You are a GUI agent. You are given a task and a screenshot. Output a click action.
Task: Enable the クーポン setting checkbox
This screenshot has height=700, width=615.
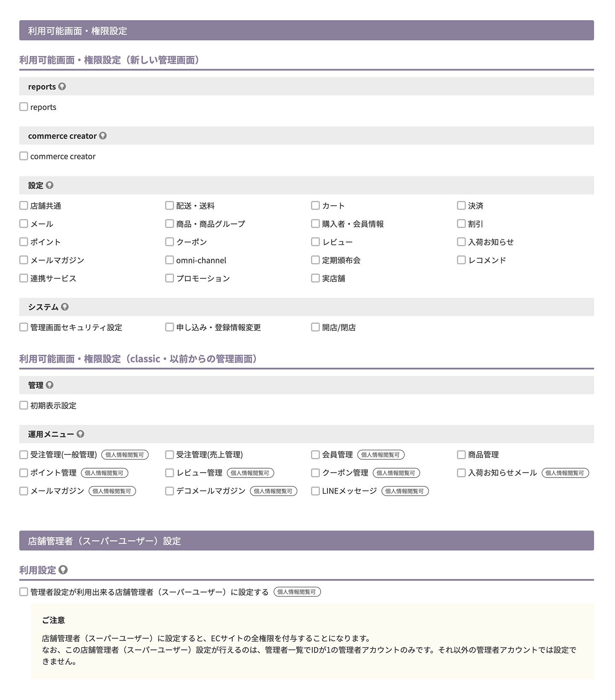(x=170, y=242)
